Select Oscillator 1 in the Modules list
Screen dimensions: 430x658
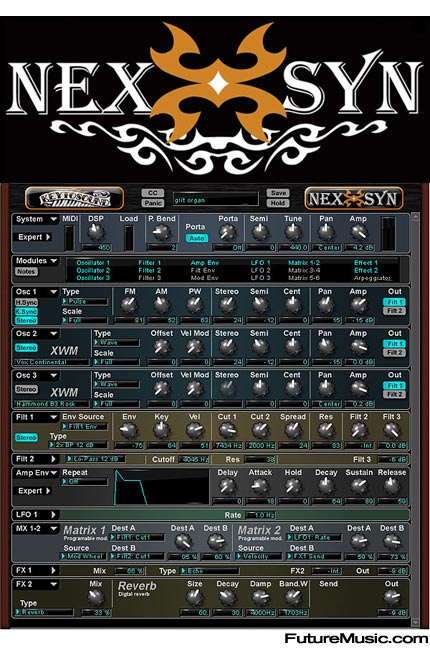93,263
